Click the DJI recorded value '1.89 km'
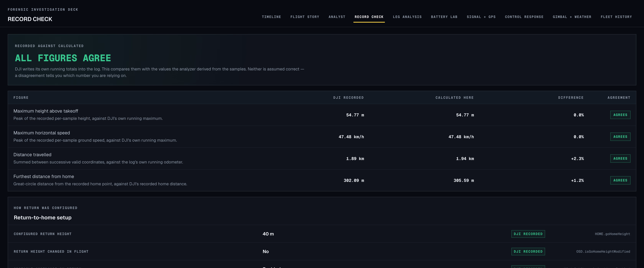This screenshot has height=268, width=644. [355, 159]
